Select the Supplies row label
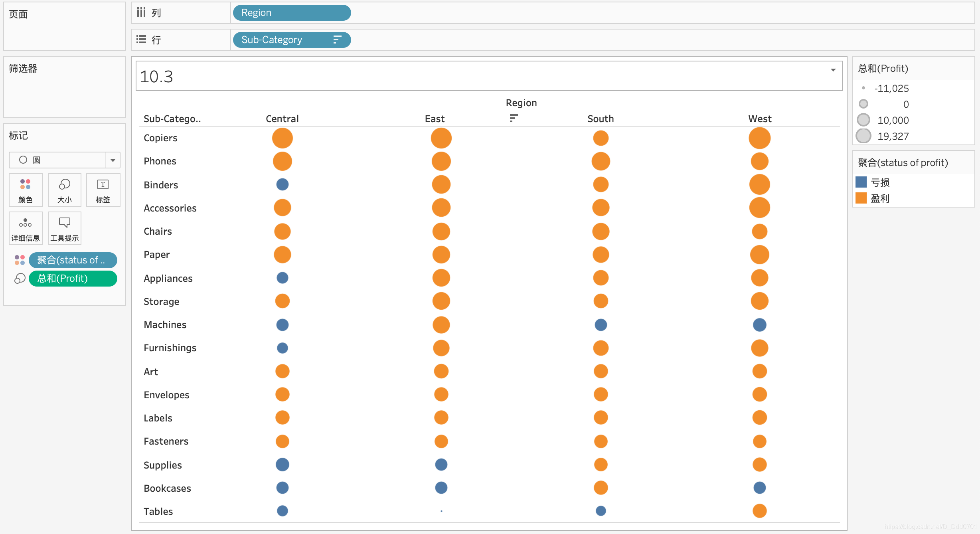This screenshot has height=534, width=980. click(162, 465)
